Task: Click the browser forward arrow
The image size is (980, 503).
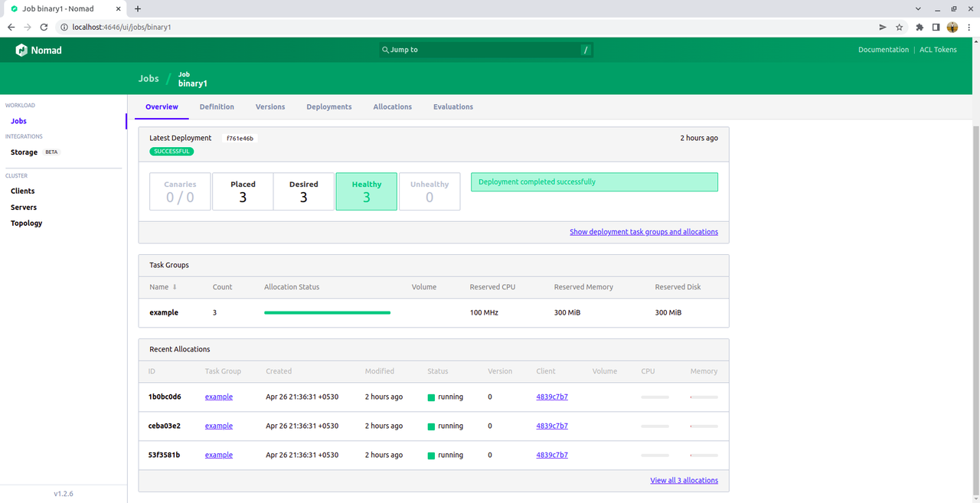Action: click(28, 27)
